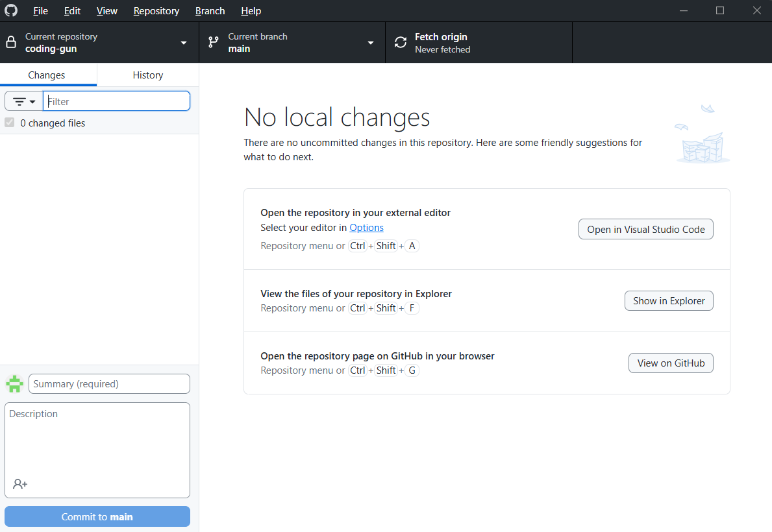The image size is (772, 532).
Task: Toggle the 0 changed files checkbox
Action: coord(9,123)
